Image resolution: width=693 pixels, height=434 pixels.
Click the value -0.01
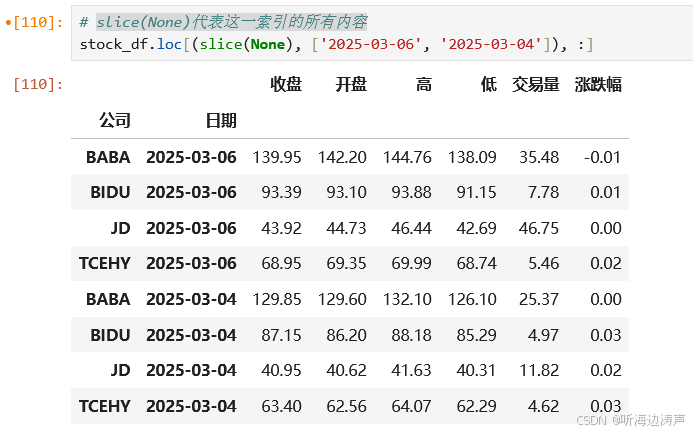tap(602, 157)
